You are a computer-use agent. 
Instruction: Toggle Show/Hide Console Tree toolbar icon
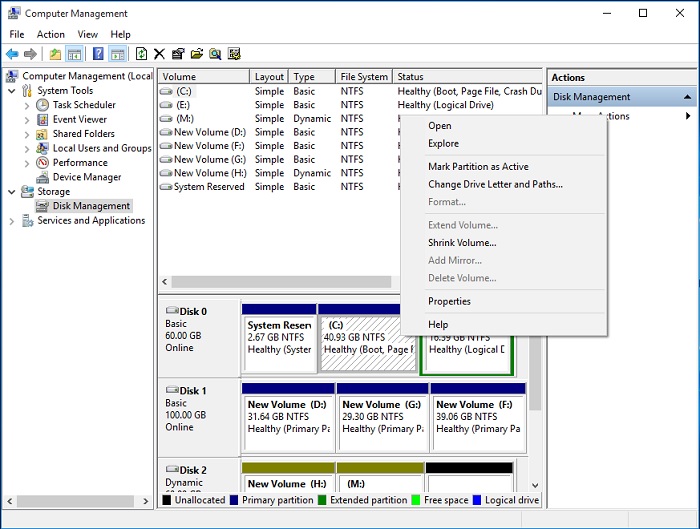tap(74, 54)
